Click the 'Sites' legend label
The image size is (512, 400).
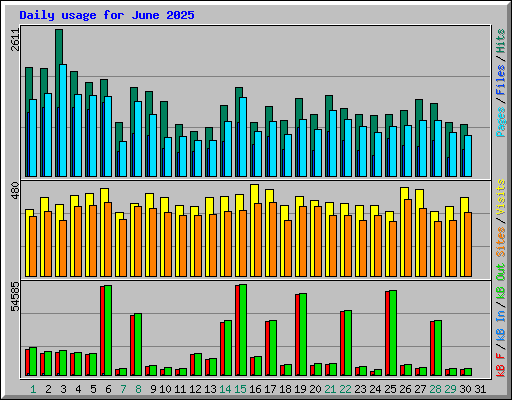501,242
